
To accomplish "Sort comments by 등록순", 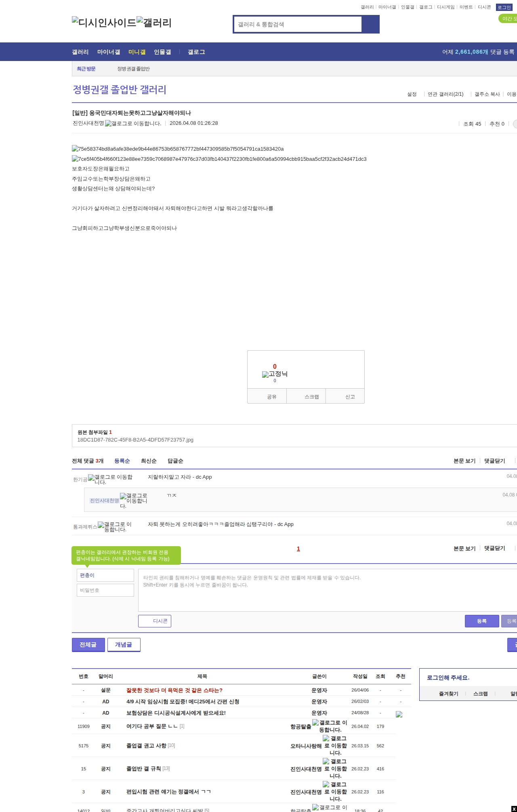I will (x=122, y=461).
